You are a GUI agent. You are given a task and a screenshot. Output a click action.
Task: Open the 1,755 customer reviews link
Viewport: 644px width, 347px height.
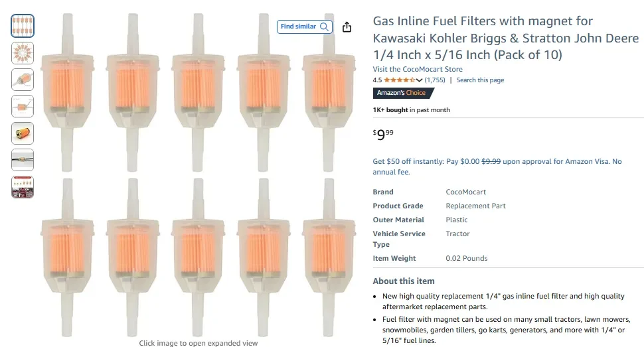[435, 80]
